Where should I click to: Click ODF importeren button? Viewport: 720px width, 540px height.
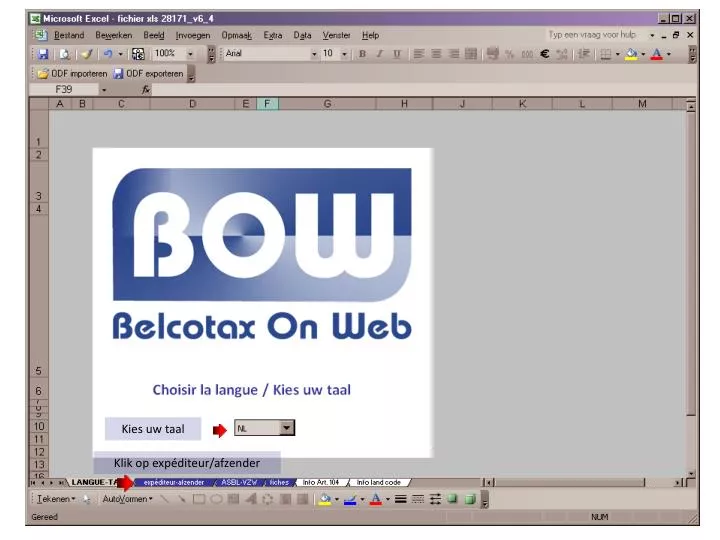coord(72,73)
